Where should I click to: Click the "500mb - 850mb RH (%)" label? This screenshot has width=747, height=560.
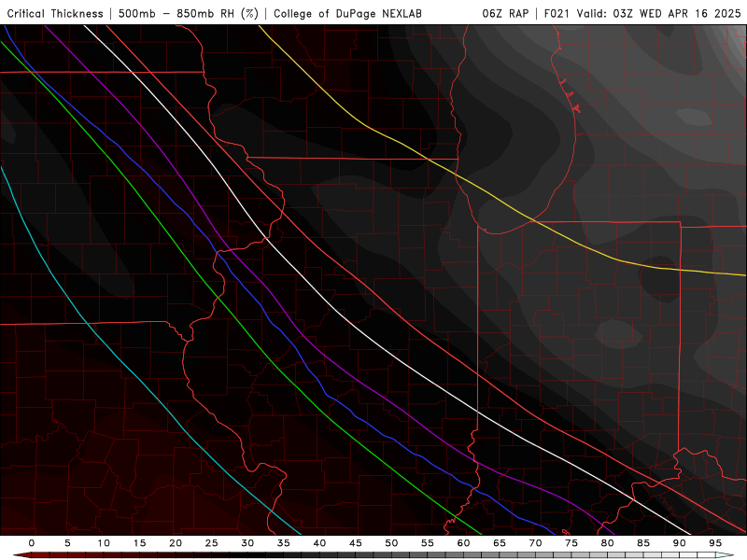click(189, 13)
